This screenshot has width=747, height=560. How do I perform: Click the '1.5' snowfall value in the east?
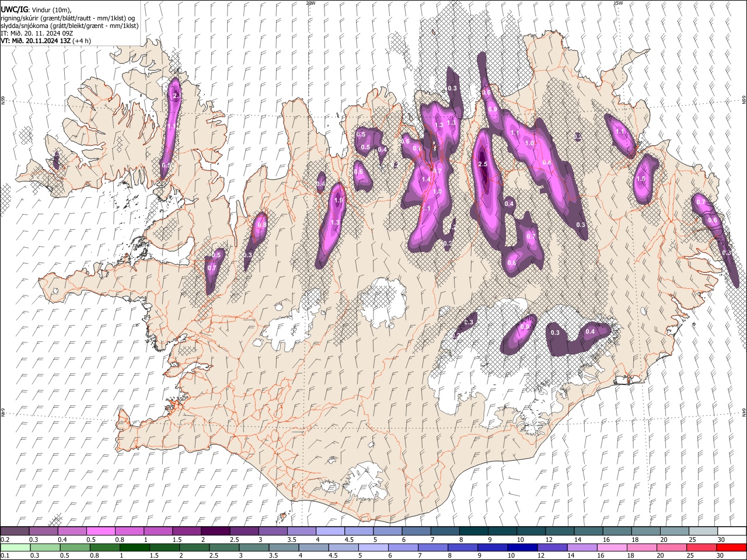641,178
